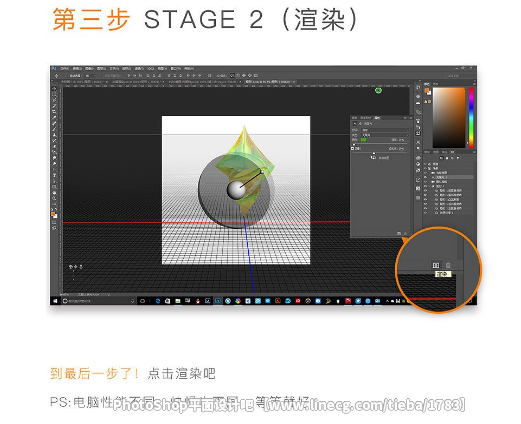
Task: Open the 3D menu
Action: [150, 69]
